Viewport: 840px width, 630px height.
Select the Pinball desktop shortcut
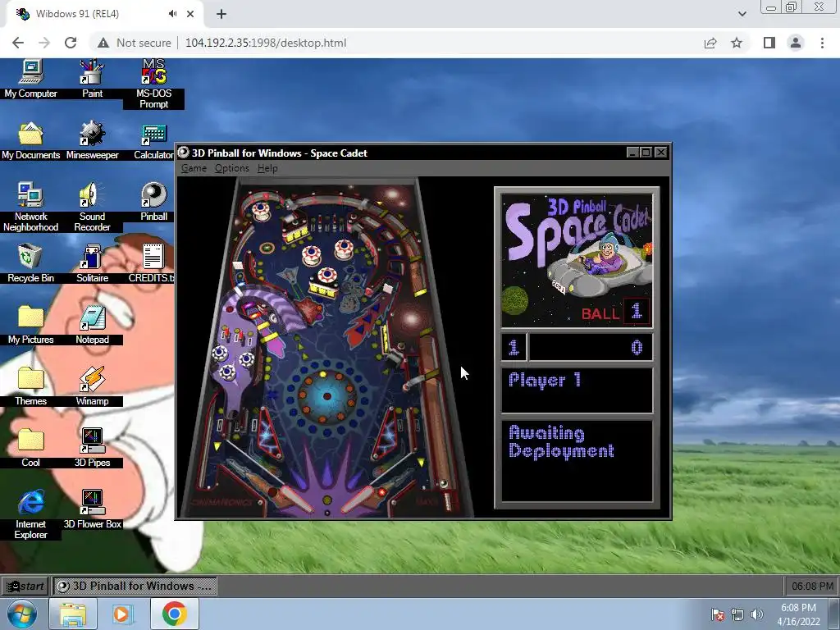coord(153,203)
